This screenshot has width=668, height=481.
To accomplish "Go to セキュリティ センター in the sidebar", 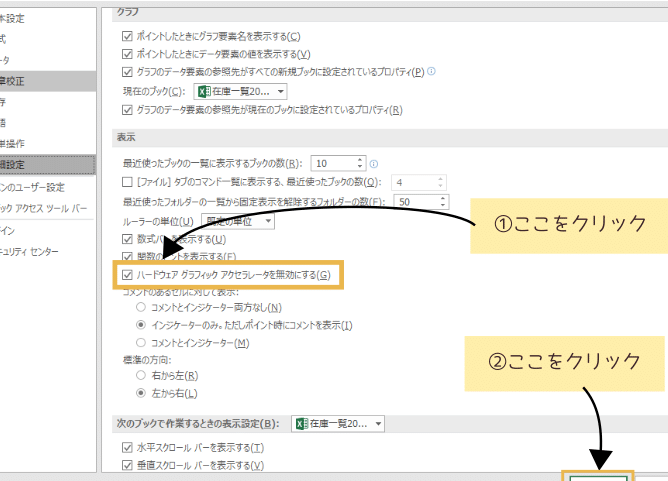I will point(40,253).
